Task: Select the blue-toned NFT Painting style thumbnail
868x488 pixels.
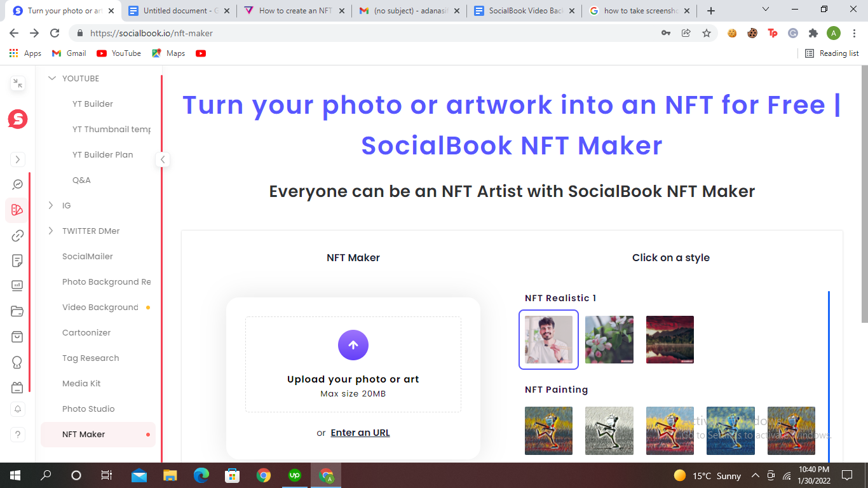Action: (x=731, y=431)
